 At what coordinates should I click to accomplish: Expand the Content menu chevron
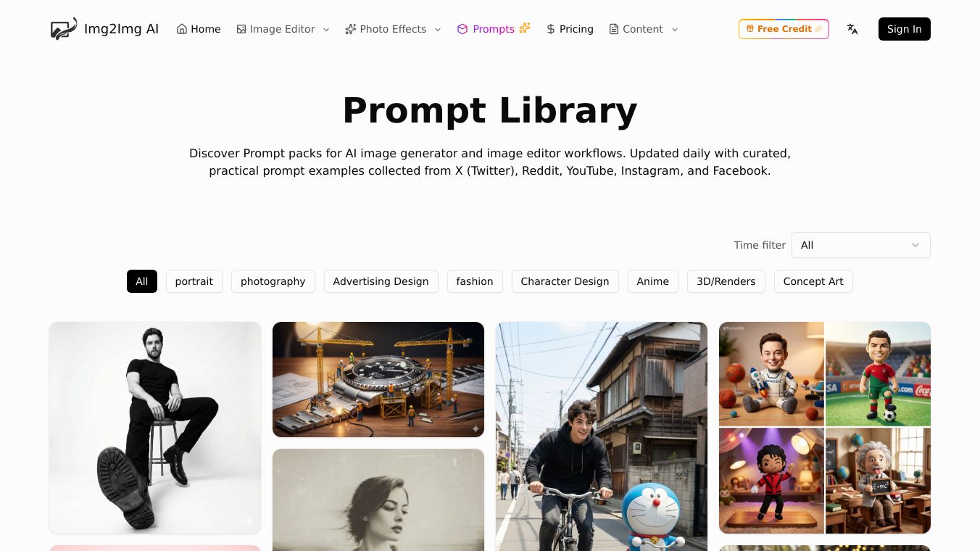point(675,30)
